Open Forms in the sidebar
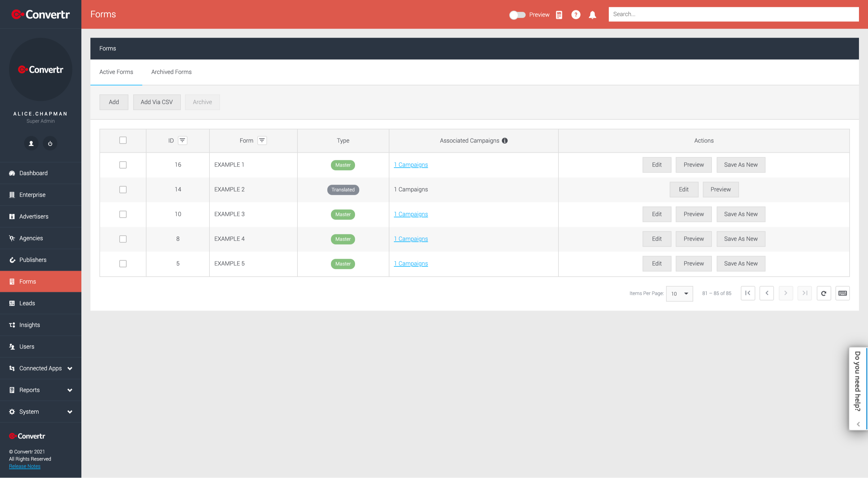The image size is (868, 478). tap(40, 282)
